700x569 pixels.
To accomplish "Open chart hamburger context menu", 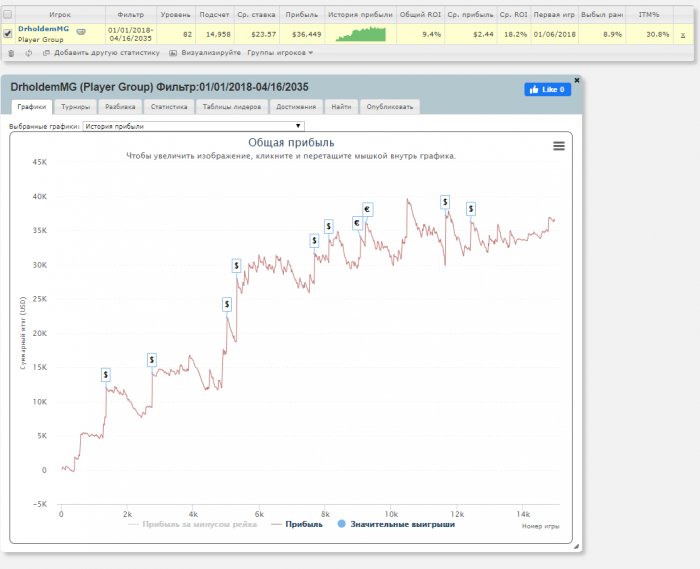I will pyautogui.click(x=559, y=146).
